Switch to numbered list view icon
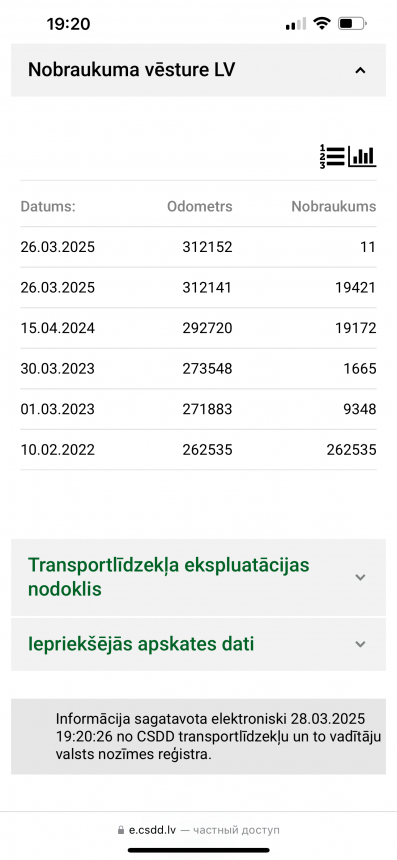This screenshot has height=860, width=397. pyautogui.click(x=332, y=156)
